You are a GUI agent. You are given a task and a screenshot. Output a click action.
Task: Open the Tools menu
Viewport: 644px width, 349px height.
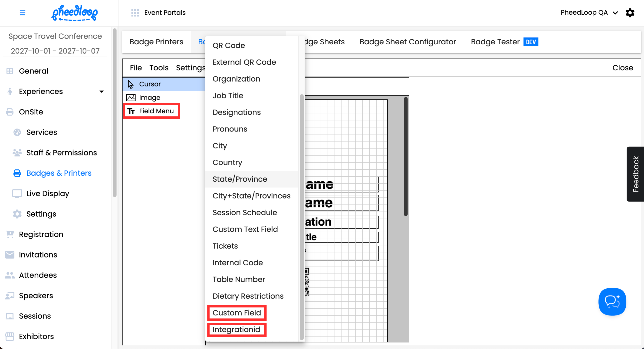[159, 68]
